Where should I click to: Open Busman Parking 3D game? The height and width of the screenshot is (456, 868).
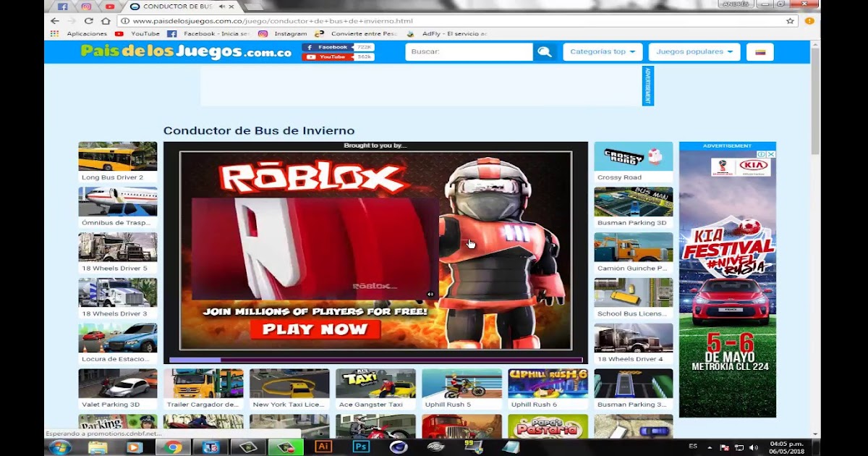click(634, 208)
